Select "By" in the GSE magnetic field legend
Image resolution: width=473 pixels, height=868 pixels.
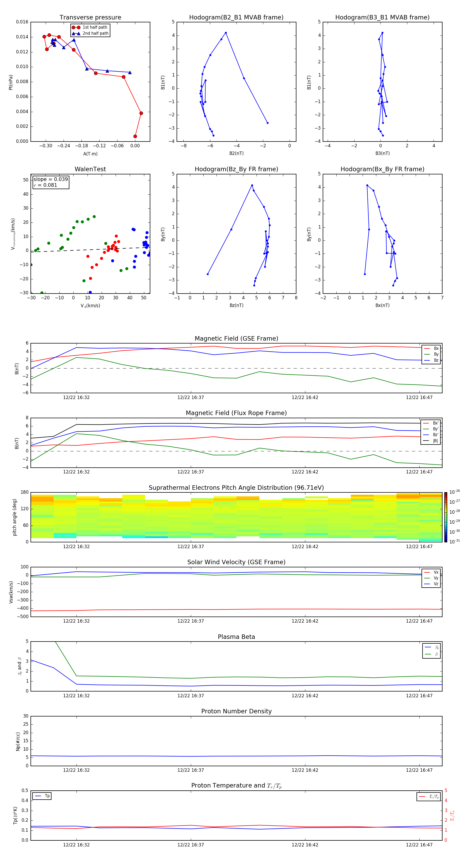tap(431, 354)
